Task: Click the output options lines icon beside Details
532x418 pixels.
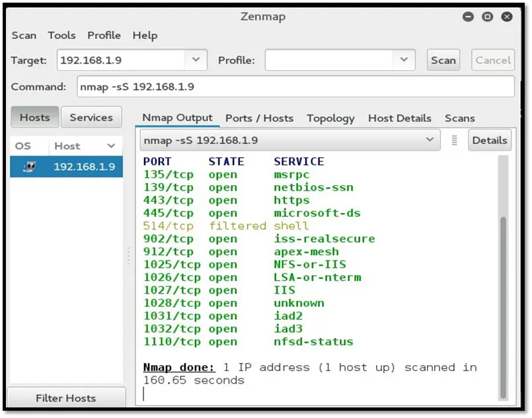Action: (454, 140)
